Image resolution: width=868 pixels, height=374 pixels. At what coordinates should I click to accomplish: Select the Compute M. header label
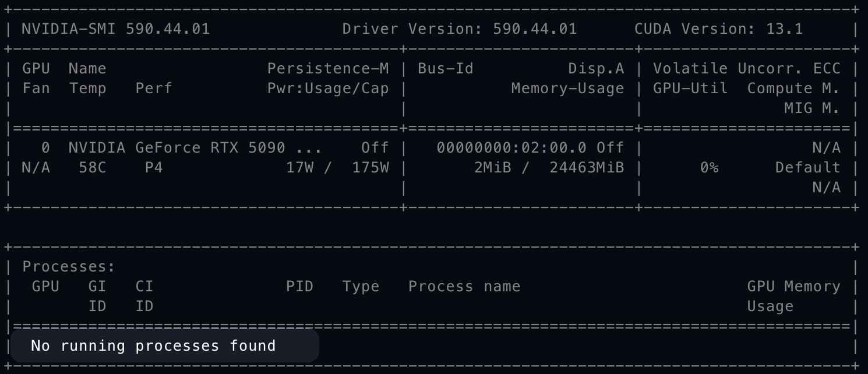click(x=793, y=88)
